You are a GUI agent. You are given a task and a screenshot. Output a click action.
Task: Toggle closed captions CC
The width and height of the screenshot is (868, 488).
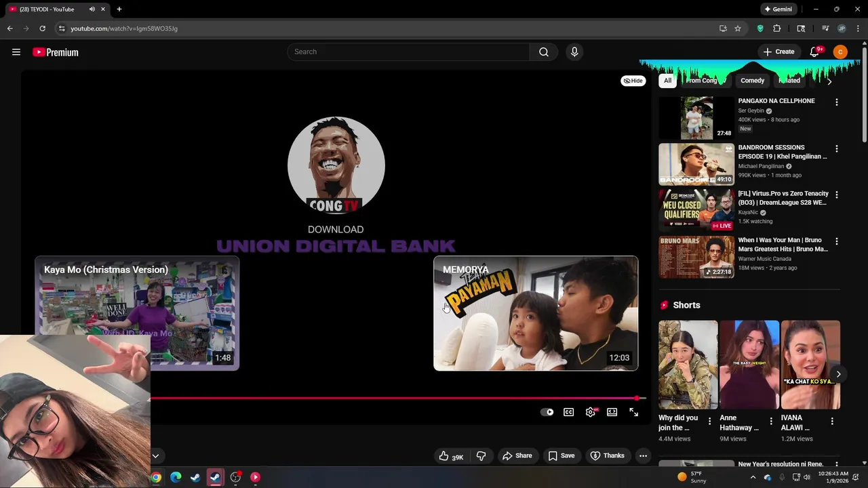569,412
